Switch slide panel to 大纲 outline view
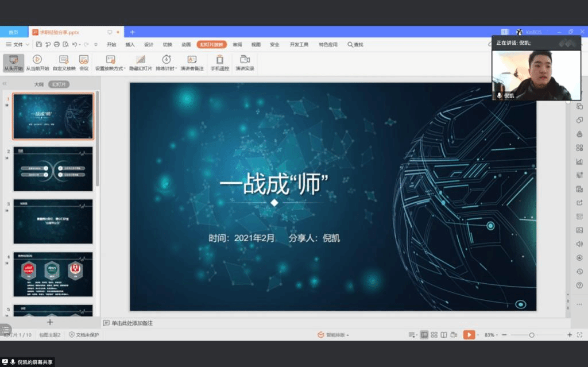The height and width of the screenshot is (367, 588). [38, 84]
